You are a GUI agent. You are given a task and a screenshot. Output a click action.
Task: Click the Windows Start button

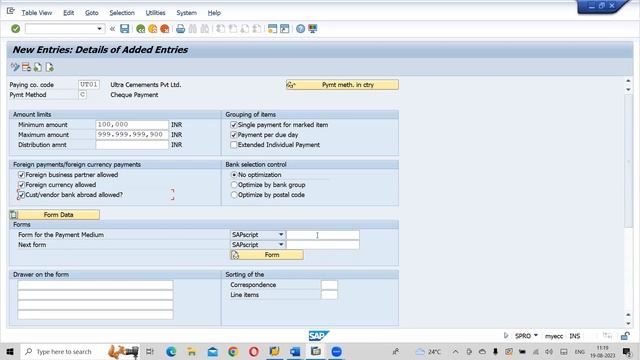10,351
